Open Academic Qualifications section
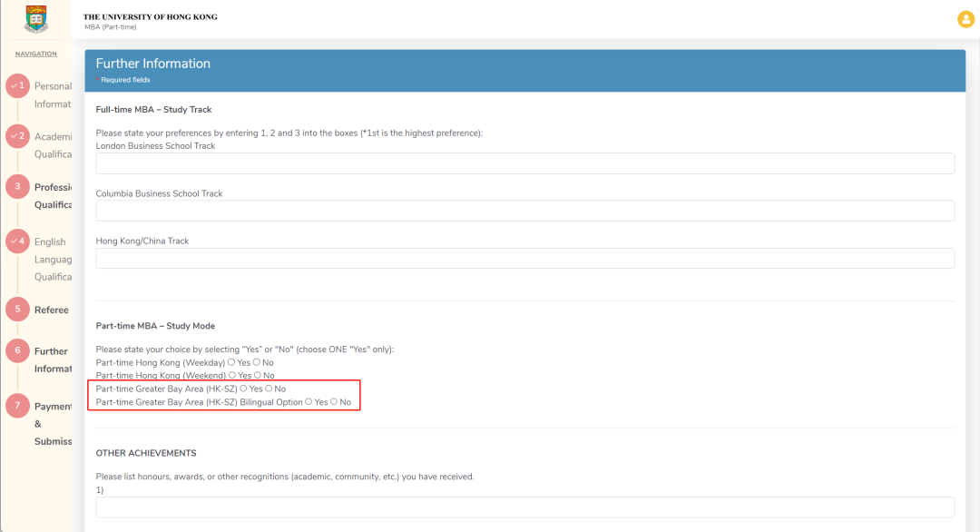 pos(54,145)
